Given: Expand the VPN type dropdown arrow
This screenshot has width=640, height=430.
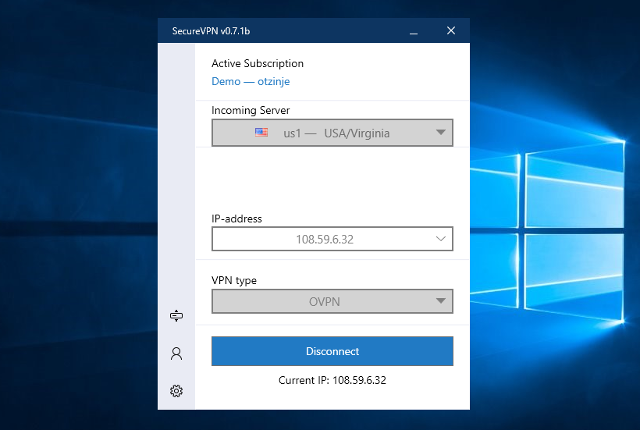Looking at the screenshot, I should (440, 301).
